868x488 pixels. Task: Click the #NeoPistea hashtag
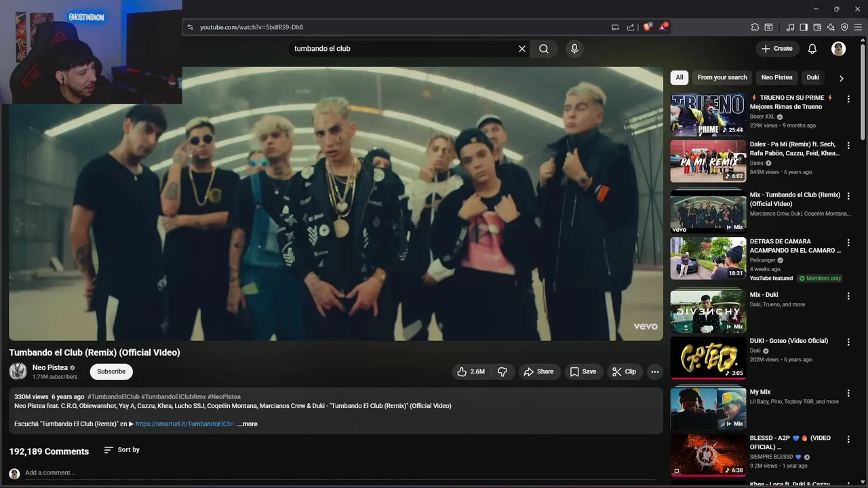point(224,397)
